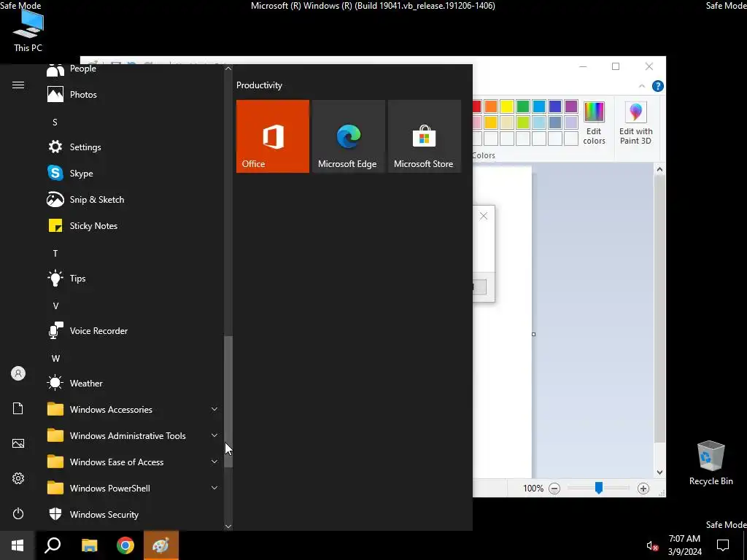Open Edit colors in Paint
Viewport: 747px width, 560px height.
point(594,122)
